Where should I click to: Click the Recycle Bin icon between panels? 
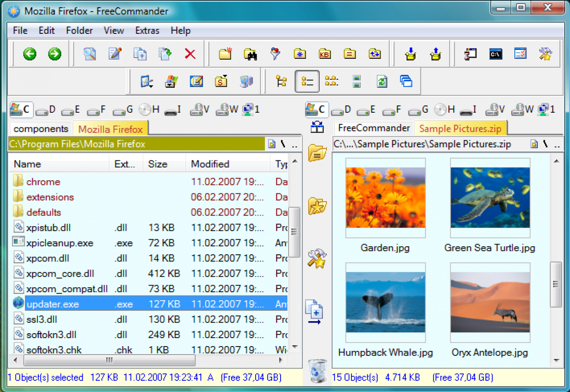pos(318,371)
